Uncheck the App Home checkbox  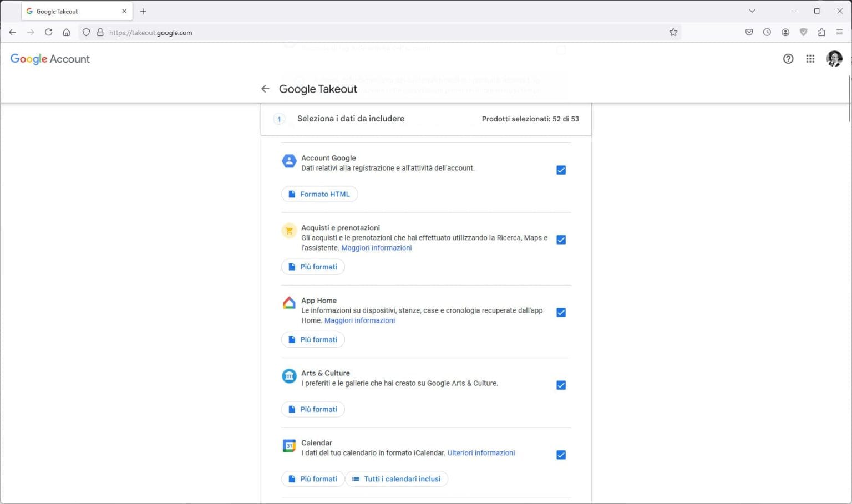click(561, 313)
